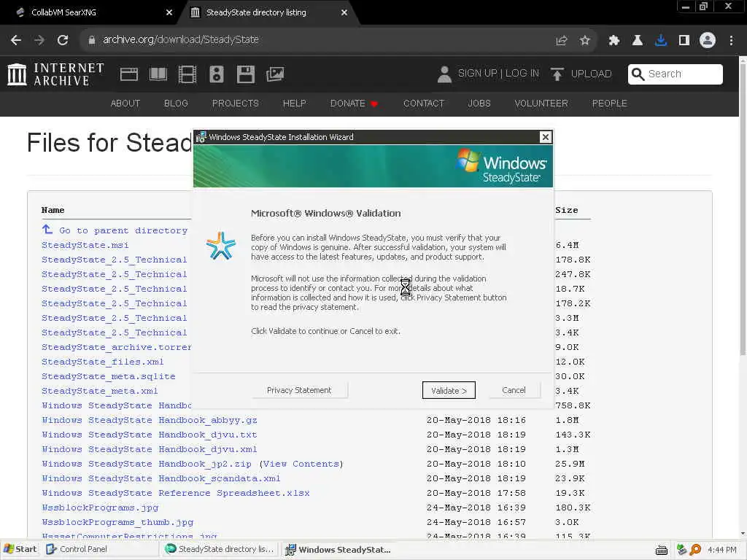Open the BLOG menu item

tap(176, 104)
